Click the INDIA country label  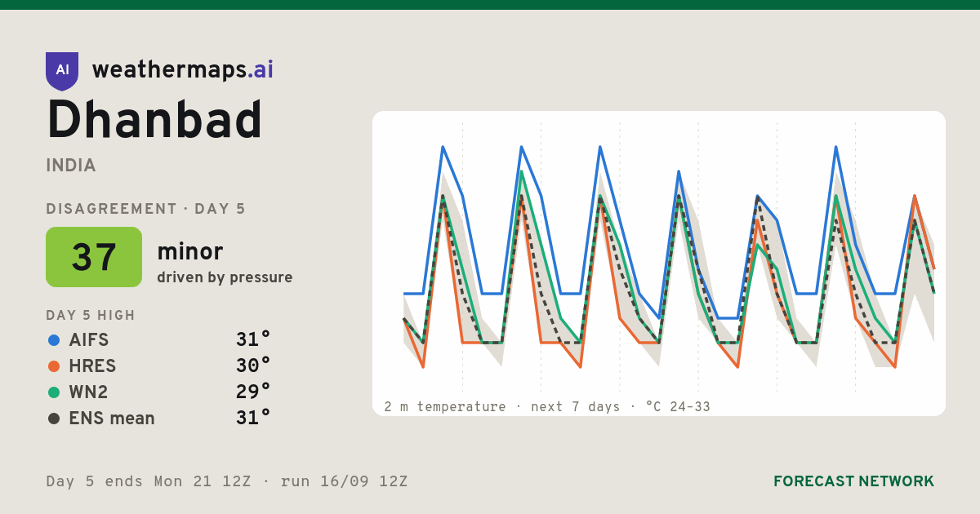(71, 166)
